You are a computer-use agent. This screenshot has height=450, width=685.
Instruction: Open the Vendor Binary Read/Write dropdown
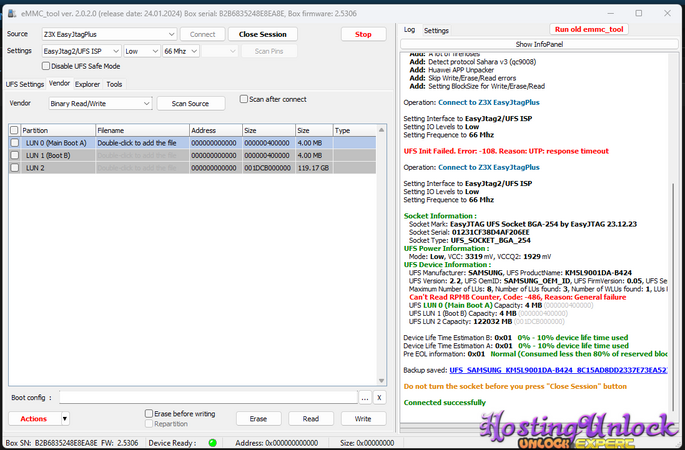tap(100, 103)
